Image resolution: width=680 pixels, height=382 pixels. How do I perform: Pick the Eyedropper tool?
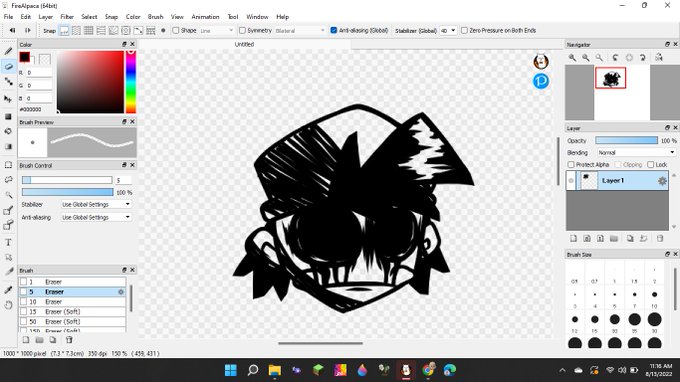pyautogui.click(x=8, y=290)
